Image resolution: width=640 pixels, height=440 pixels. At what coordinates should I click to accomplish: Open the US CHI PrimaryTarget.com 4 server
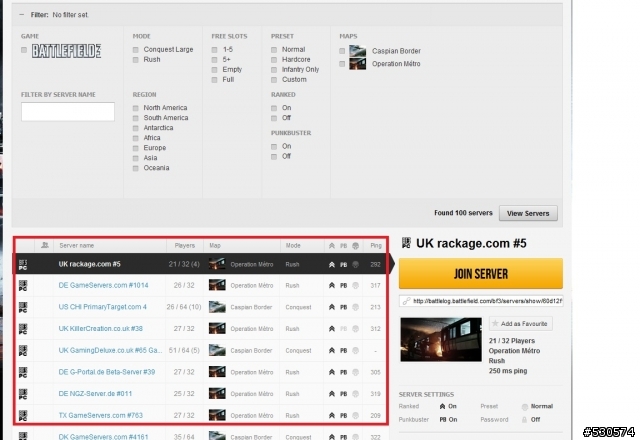point(102,307)
